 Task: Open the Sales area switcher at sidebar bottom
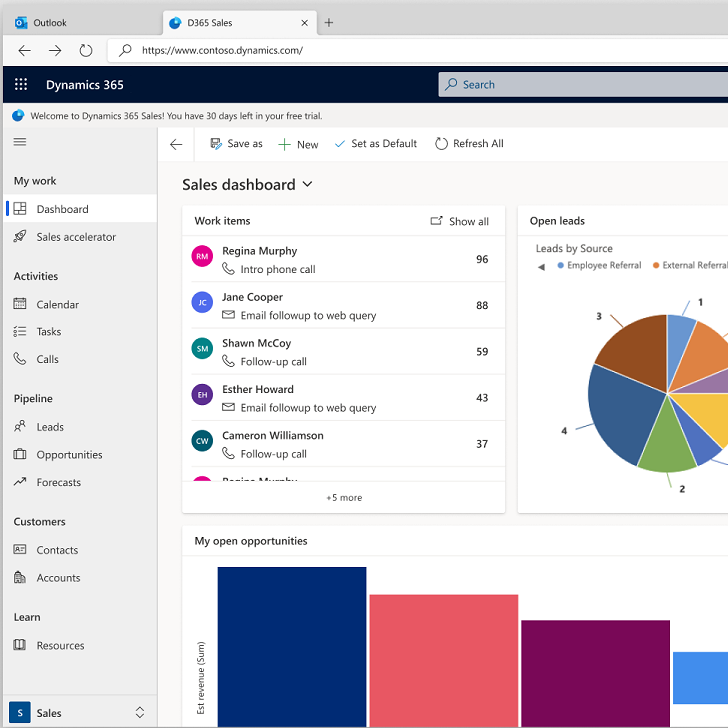tap(80, 712)
